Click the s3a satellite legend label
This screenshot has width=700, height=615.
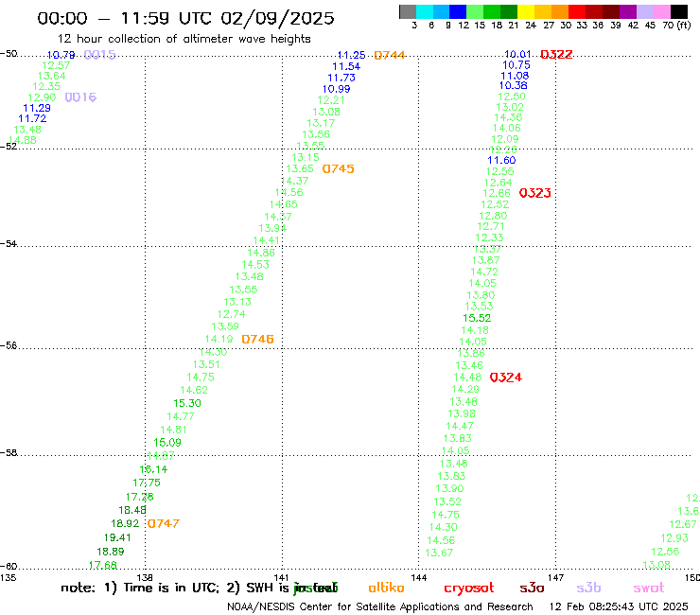point(532,588)
